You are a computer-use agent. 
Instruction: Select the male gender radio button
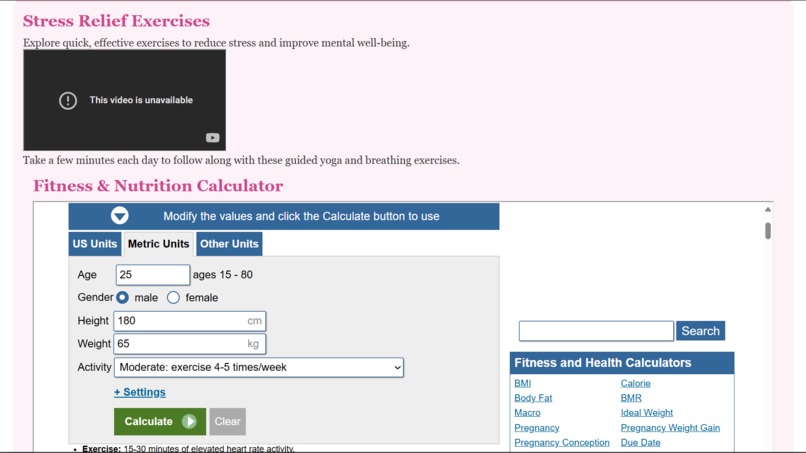coord(122,298)
